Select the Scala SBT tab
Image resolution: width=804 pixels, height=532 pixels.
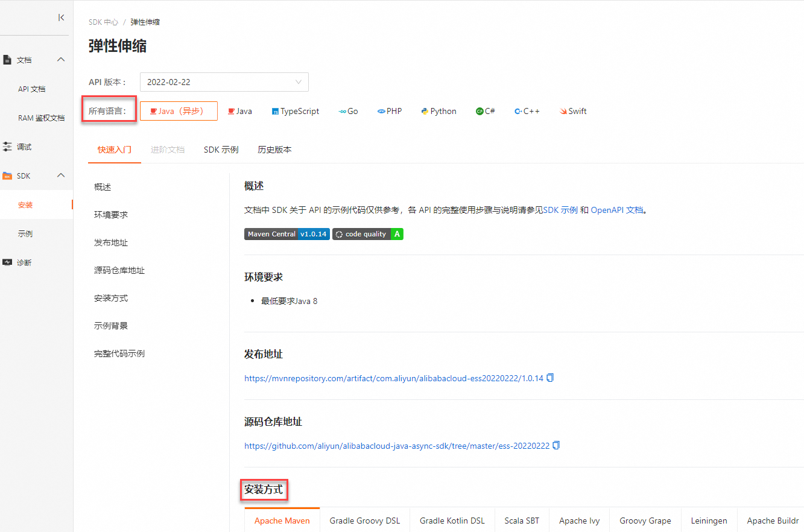coord(522,521)
